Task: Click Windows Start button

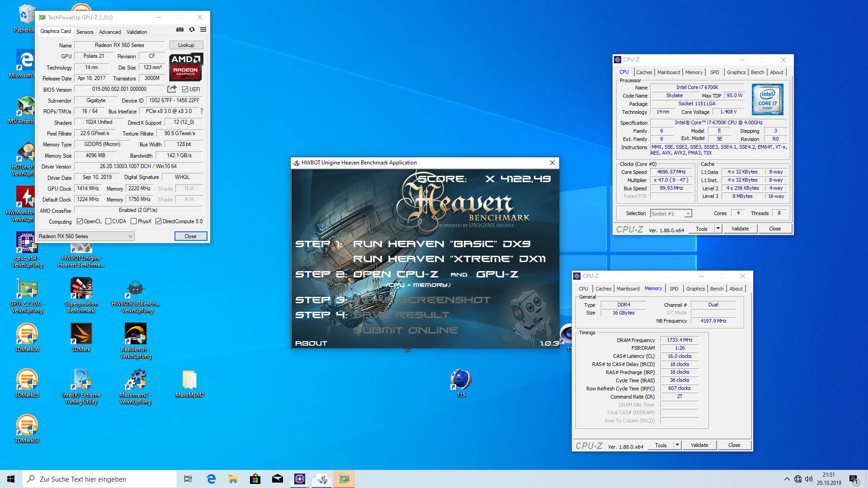Action: click(x=11, y=479)
